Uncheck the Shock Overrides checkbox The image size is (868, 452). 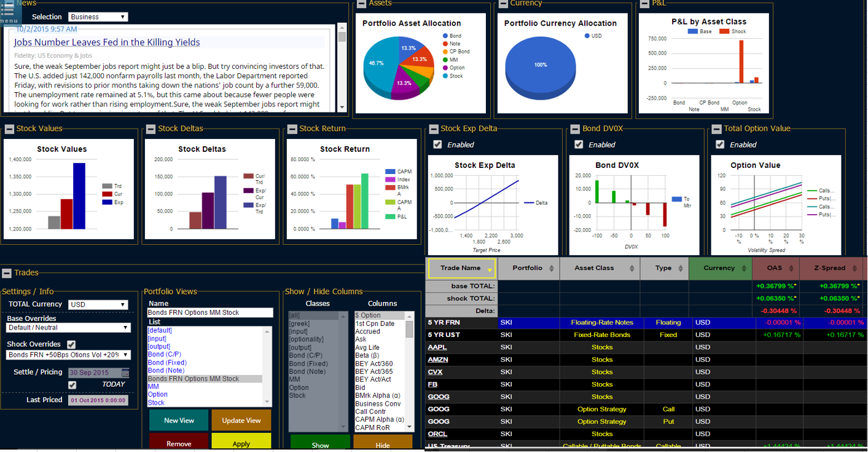tap(71, 344)
